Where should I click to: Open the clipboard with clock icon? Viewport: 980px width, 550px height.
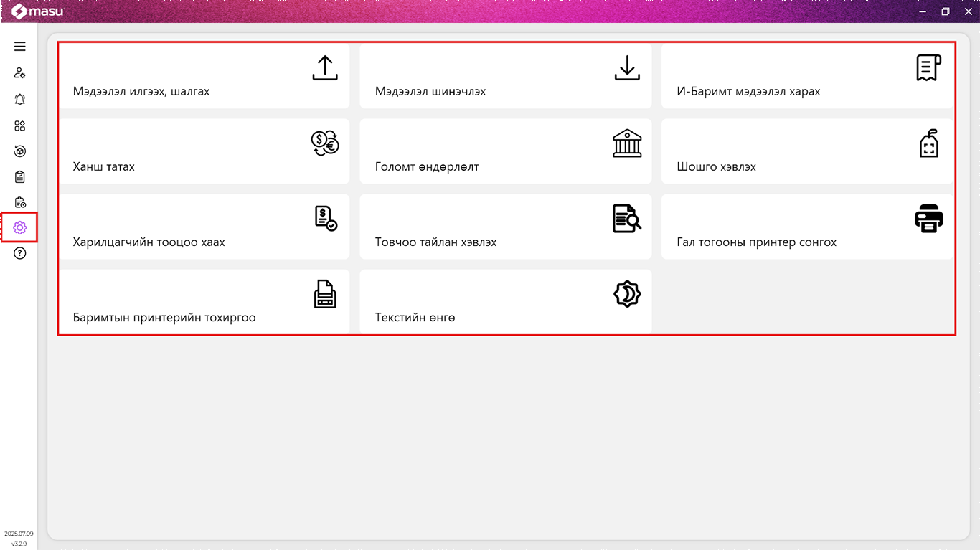[x=19, y=203]
